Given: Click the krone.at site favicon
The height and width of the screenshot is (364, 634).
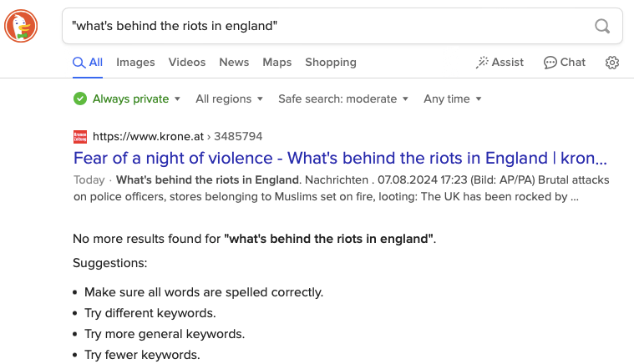Looking at the screenshot, I should coord(80,136).
